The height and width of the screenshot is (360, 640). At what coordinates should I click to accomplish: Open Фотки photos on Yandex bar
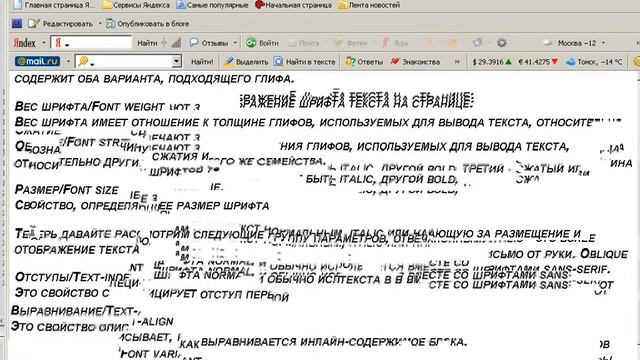coord(351,43)
